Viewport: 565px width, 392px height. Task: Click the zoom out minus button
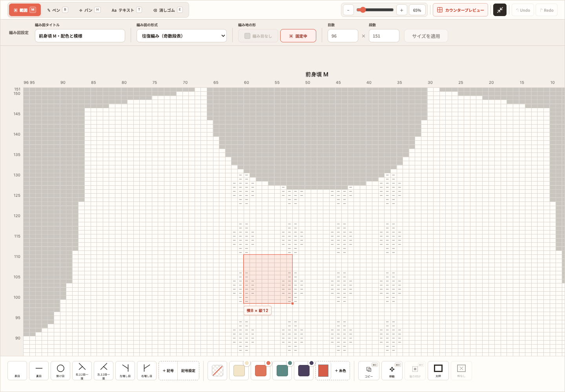pos(348,10)
